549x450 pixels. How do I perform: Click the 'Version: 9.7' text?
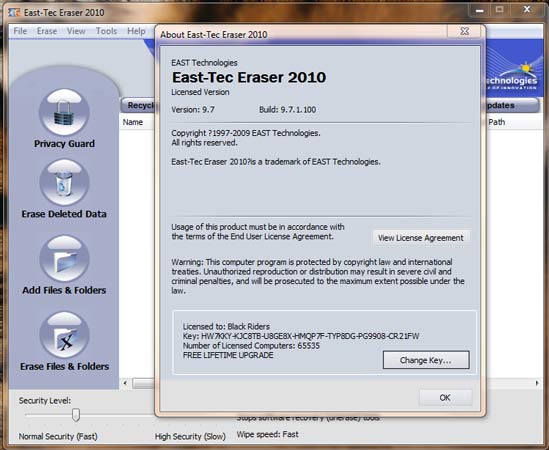click(193, 110)
